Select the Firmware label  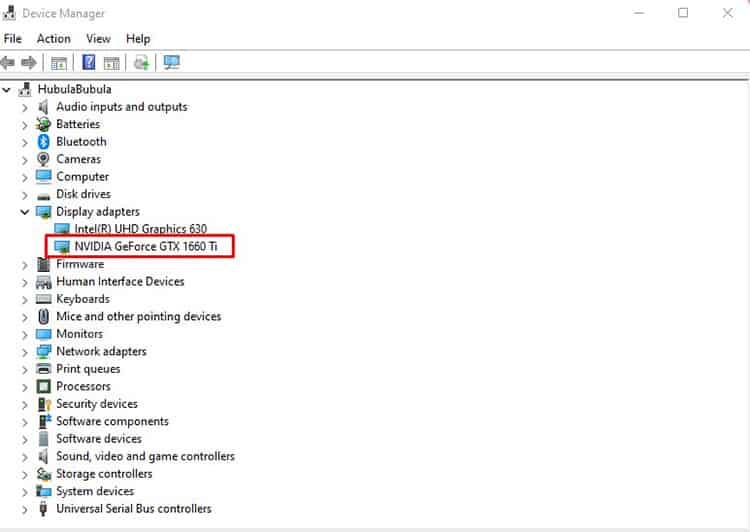pos(80,264)
